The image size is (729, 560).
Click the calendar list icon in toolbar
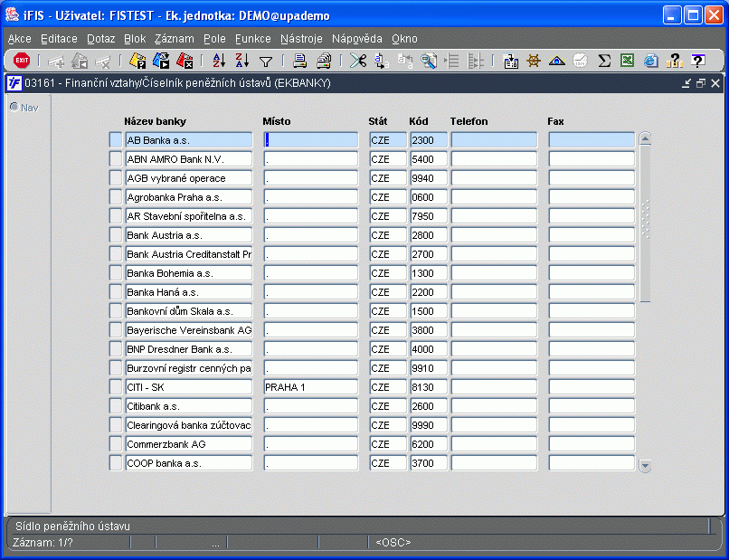[510, 61]
